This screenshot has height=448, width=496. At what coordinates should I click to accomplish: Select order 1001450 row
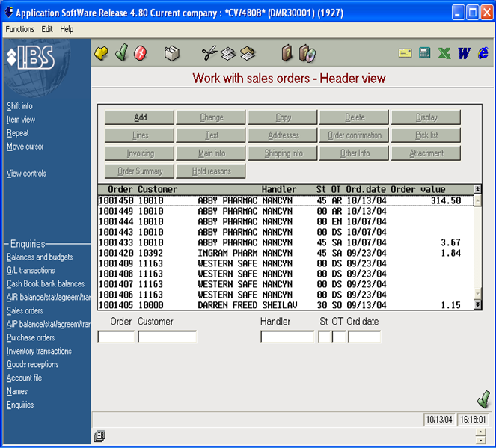286,200
